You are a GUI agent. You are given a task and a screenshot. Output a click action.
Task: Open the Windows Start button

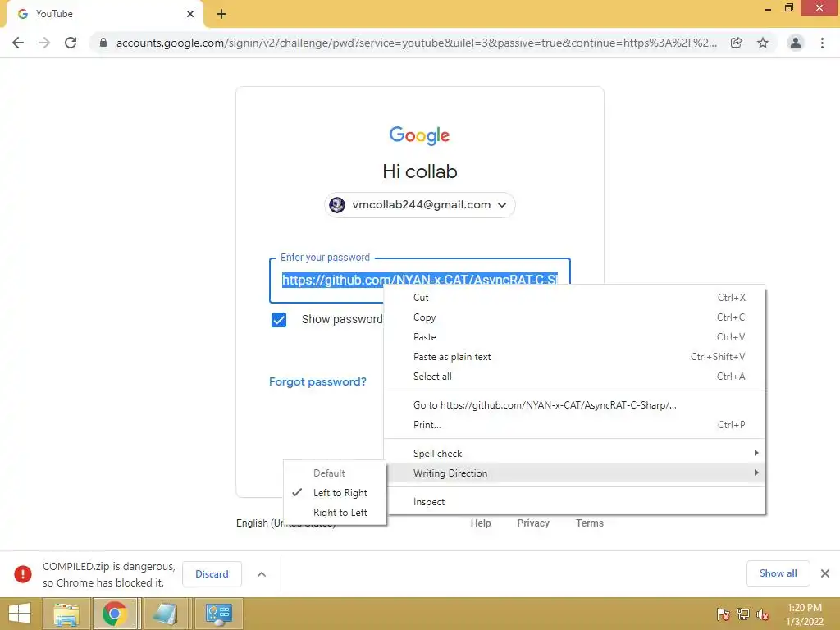click(x=20, y=614)
